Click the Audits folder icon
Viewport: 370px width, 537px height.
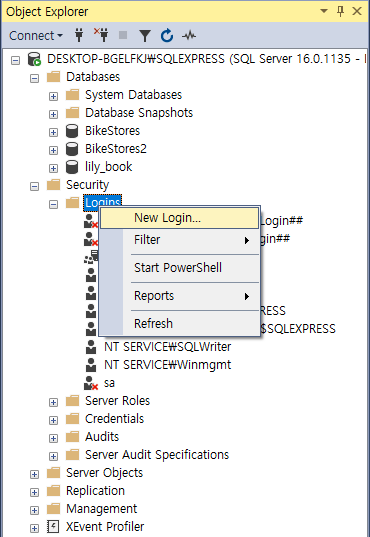[72, 437]
